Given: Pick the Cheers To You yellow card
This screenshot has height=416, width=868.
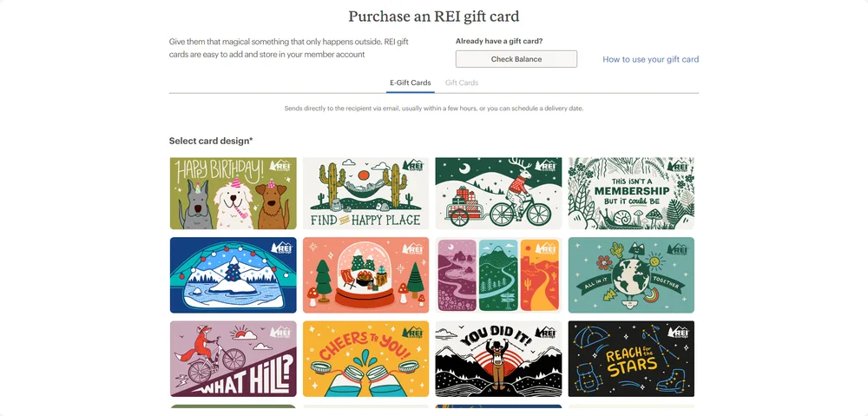Looking at the screenshot, I should (x=366, y=359).
